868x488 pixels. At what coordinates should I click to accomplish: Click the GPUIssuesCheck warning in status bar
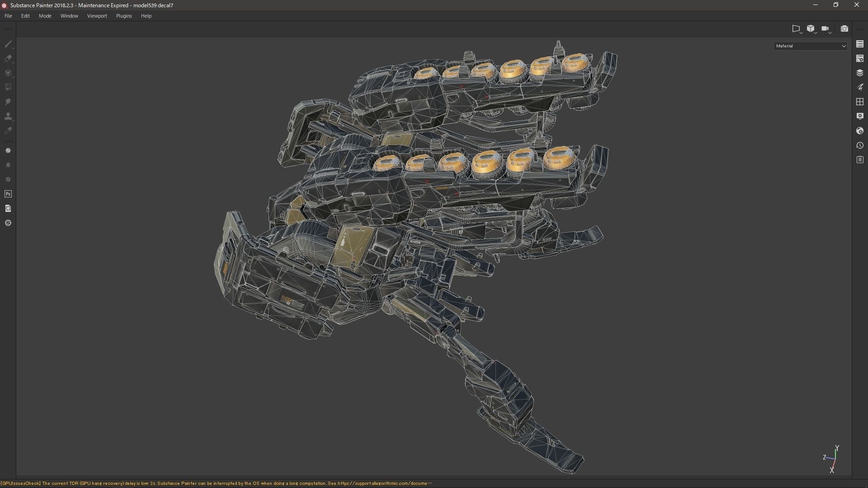click(x=216, y=483)
